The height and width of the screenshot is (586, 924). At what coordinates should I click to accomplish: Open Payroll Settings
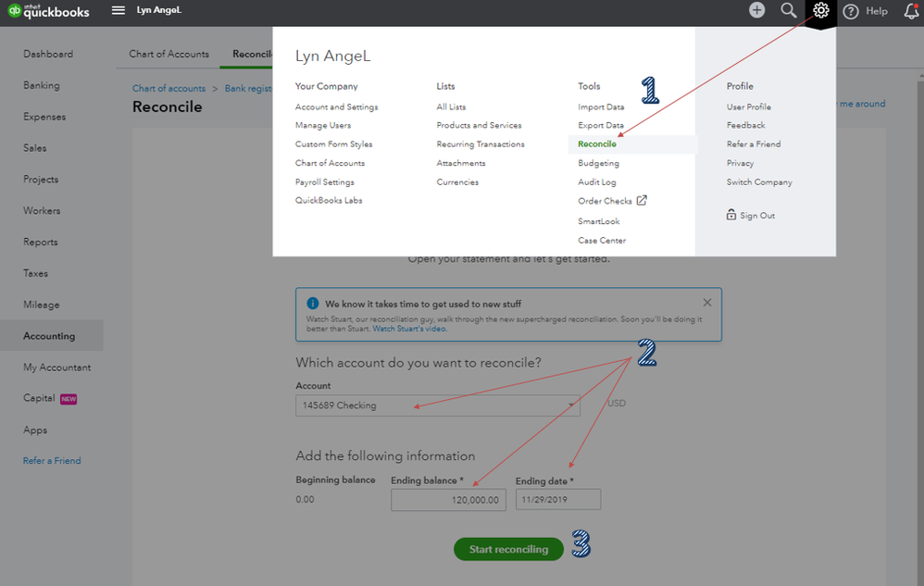pyautogui.click(x=325, y=182)
